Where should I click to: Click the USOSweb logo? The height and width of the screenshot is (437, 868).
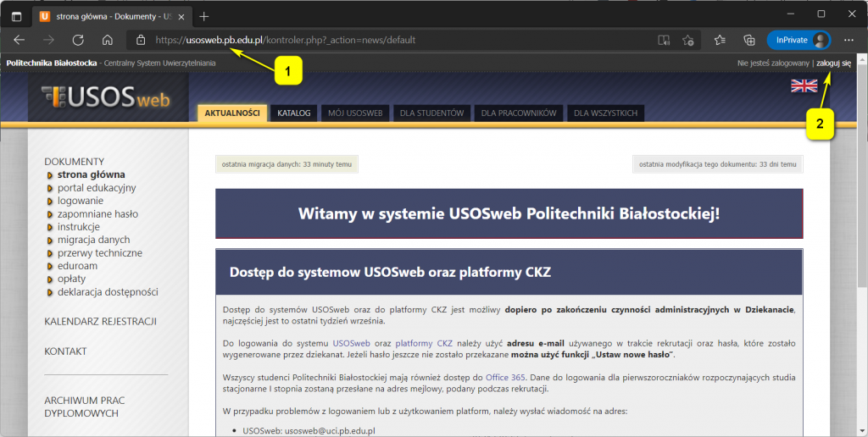(106, 97)
